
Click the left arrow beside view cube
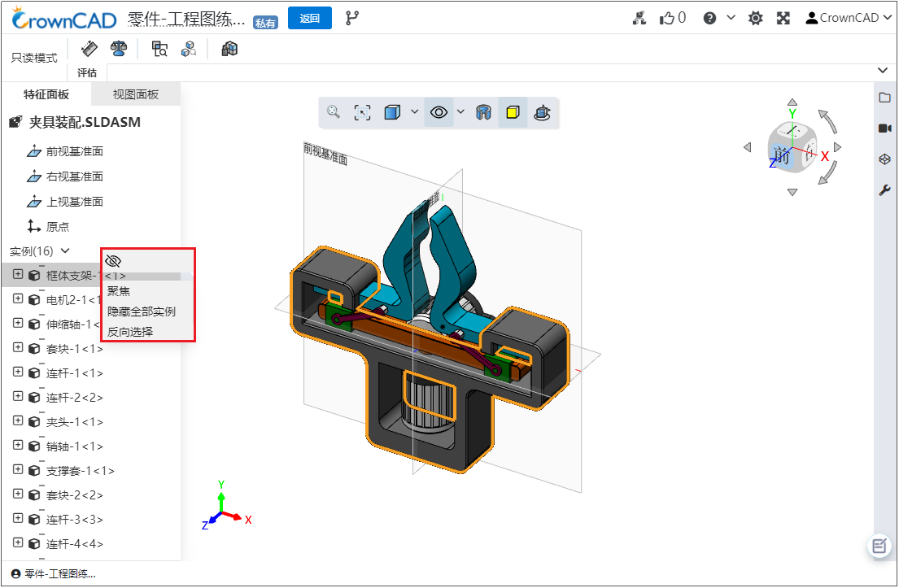tap(747, 147)
